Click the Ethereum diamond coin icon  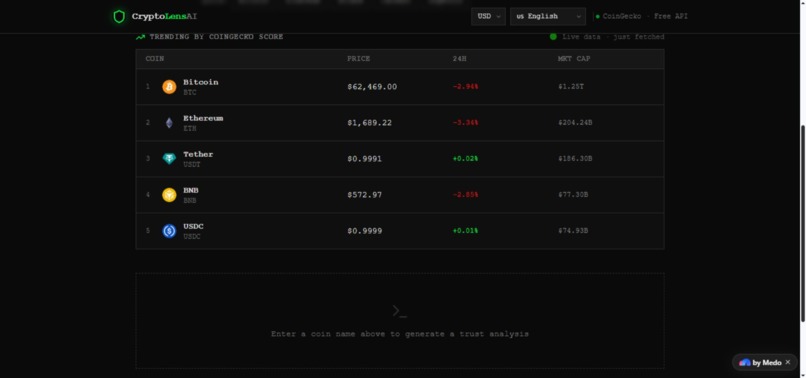tap(169, 123)
